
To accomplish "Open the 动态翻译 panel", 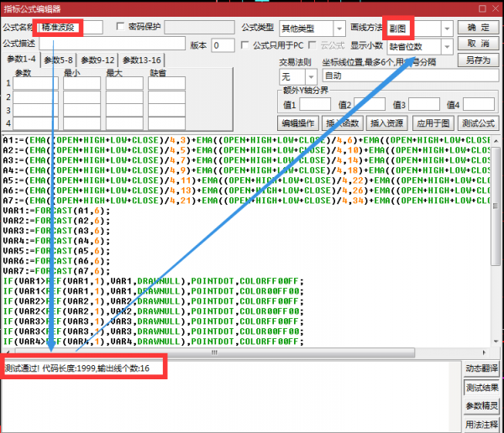I will click(482, 369).
